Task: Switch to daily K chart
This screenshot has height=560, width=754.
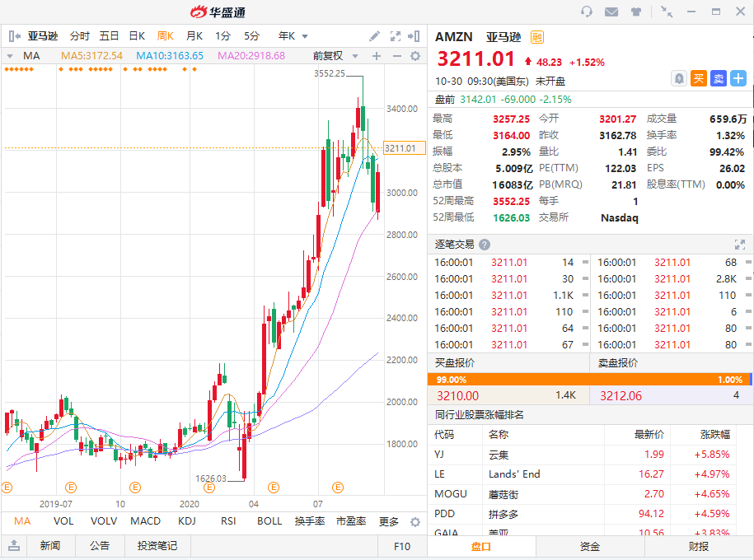Action: pos(137,36)
